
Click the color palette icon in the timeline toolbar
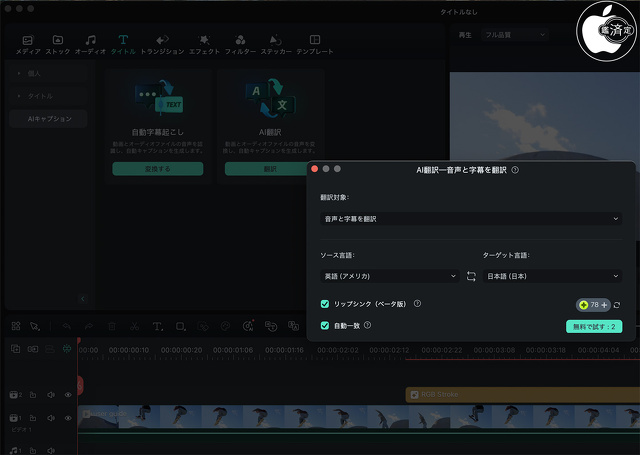click(x=225, y=326)
